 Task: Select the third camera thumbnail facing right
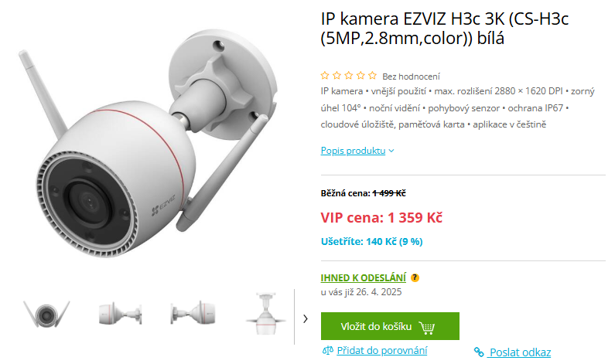coord(193,314)
